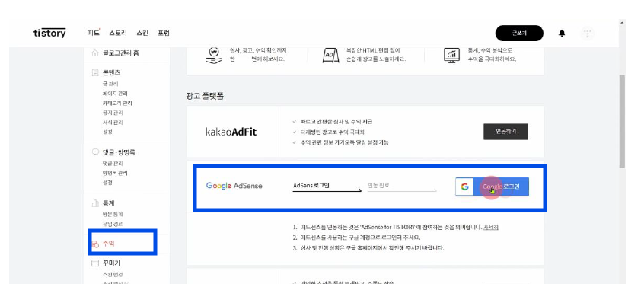
Task: Open the 자세히 link
Action: tap(491, 227)
